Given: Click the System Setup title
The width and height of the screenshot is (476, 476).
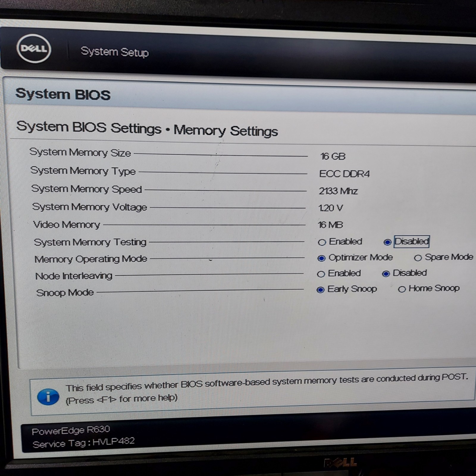Looking at the screenshot, I should pyautogui.click(x=115, y=52).
